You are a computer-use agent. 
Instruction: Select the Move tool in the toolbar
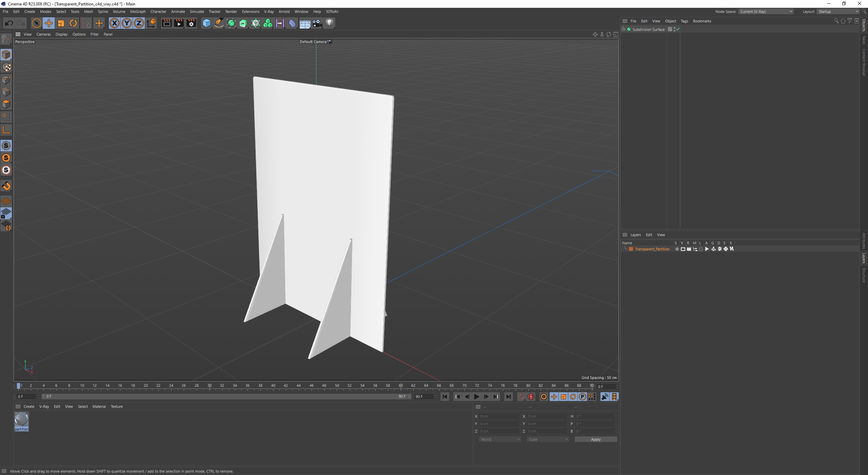[48, 23]
